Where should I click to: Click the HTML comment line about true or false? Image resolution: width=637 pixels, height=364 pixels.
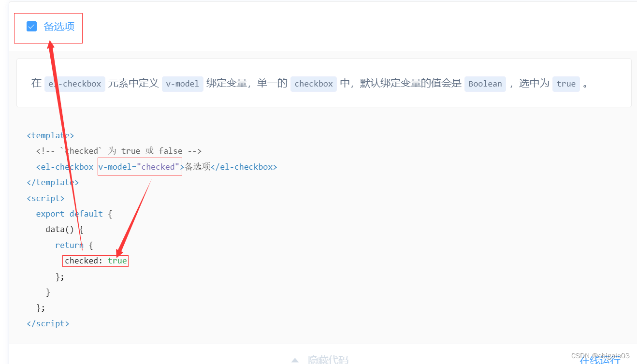[x=118, y=151]
